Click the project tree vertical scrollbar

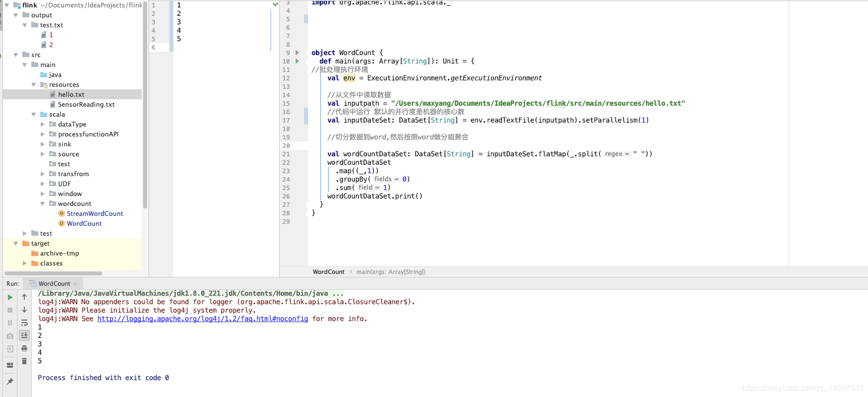[x=145, y=104]
